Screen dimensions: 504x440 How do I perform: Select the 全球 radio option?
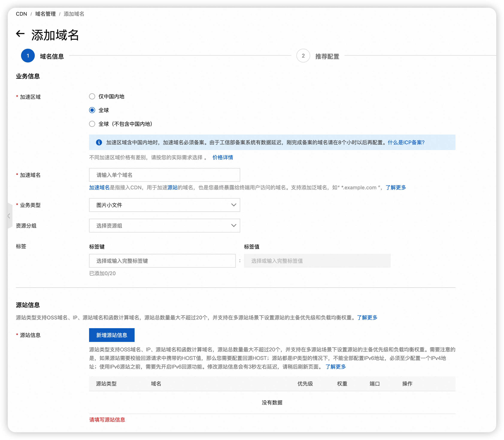click(x=92, y=110)
